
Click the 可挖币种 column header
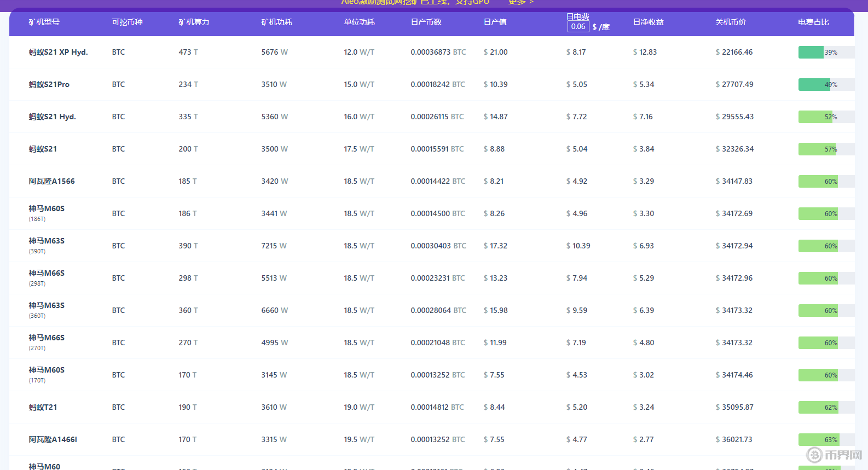click(x=127, y=22)
